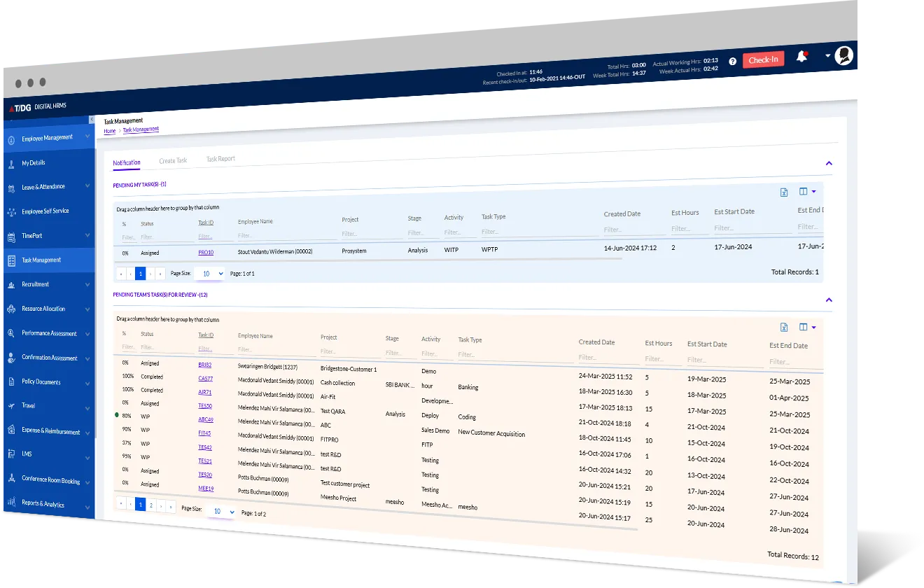Expand the TimePort chevron
Viewport: 924px width, 588px height.
(x=87, y=235)
